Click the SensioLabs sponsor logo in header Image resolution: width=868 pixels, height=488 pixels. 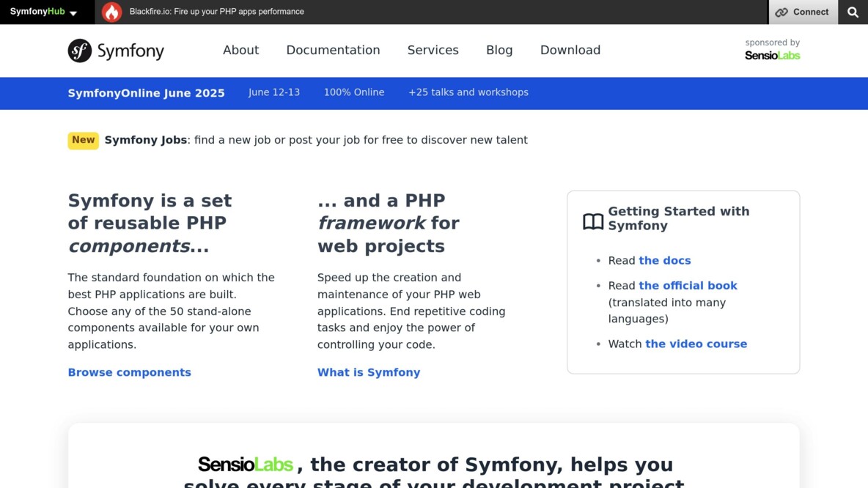click(x=772, y=56)
